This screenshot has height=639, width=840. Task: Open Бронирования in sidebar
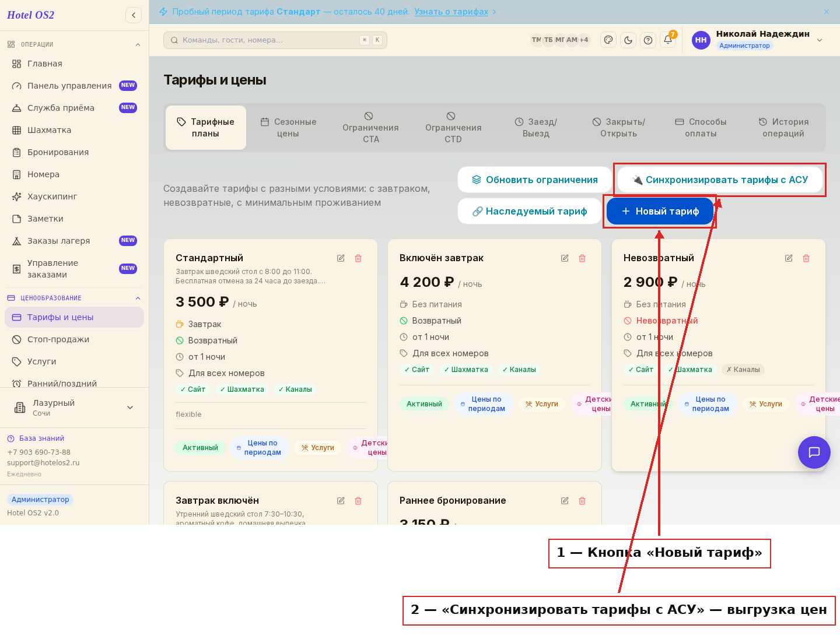[x=74, y=152]
